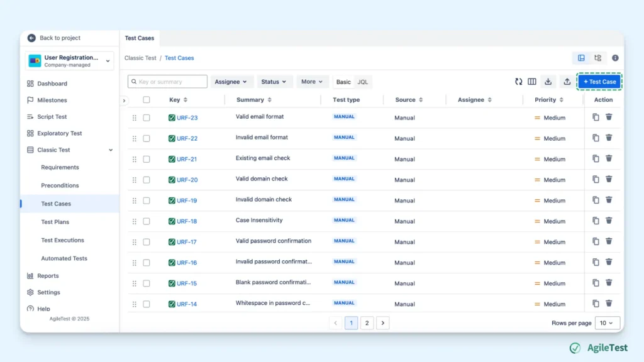Image resolution: width=644 pixels, height=362 pixels.
Task: Open Exploratory Test in sidebar
Action: 60,133
